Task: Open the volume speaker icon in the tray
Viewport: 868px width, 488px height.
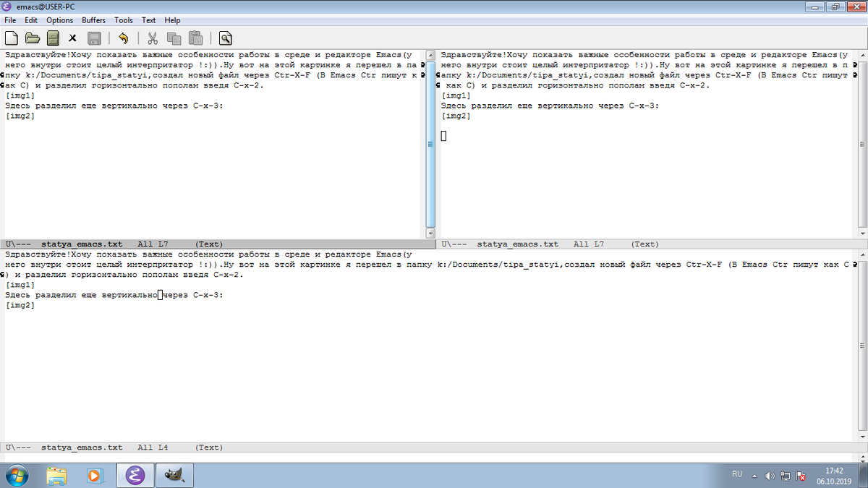Action: [770, 476]
